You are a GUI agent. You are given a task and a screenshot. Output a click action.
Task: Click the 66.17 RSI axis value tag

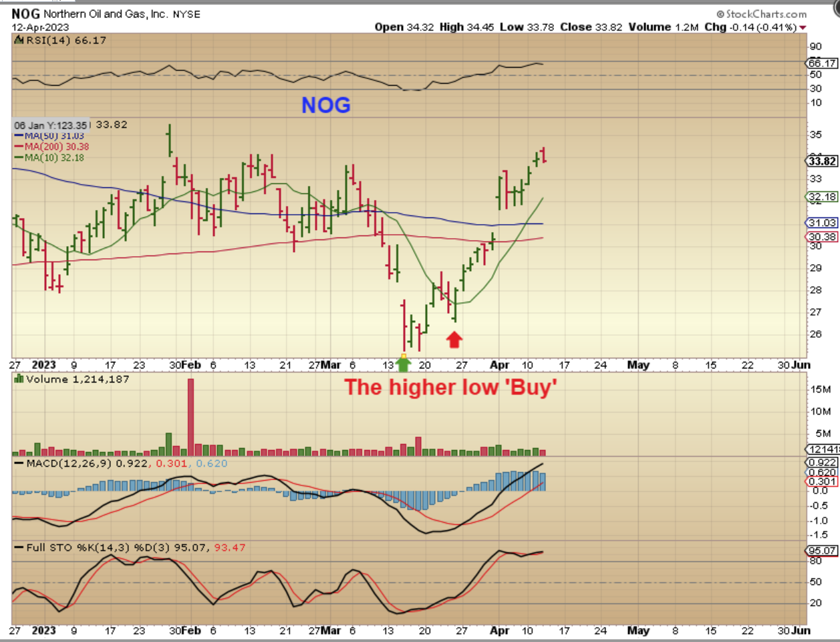pyautogui.click(x=822, y=64)
